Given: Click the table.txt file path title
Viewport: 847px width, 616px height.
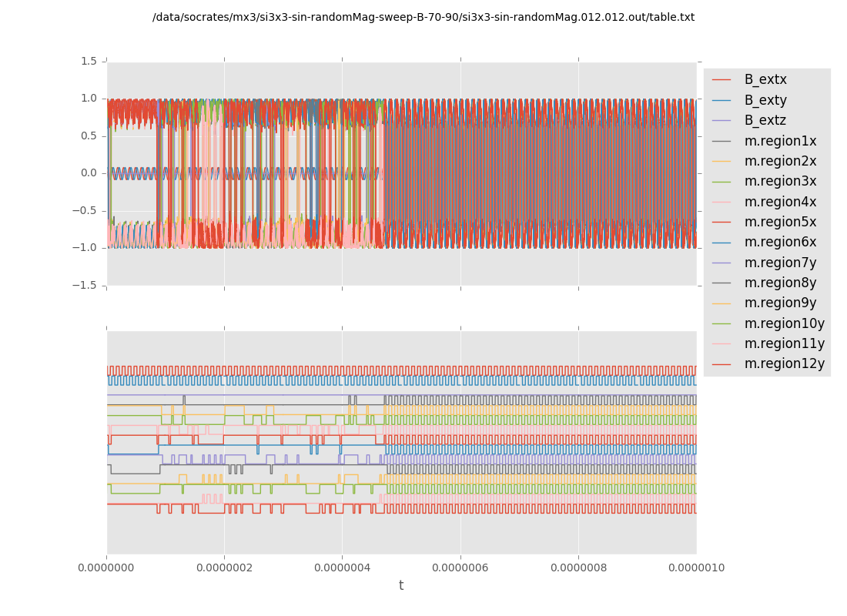Looking at the screenshot, I should 423,17.
